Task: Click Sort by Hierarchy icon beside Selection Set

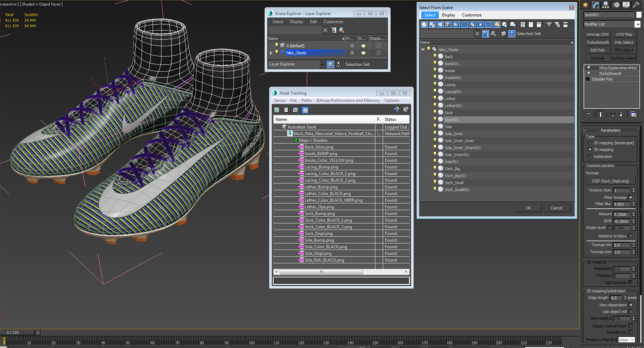Action: coord(512,33)
